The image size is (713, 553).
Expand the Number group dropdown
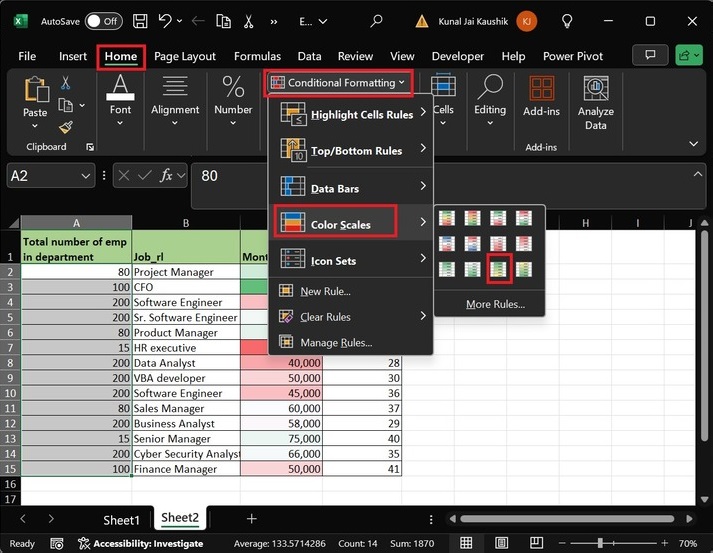pos(233,124)
